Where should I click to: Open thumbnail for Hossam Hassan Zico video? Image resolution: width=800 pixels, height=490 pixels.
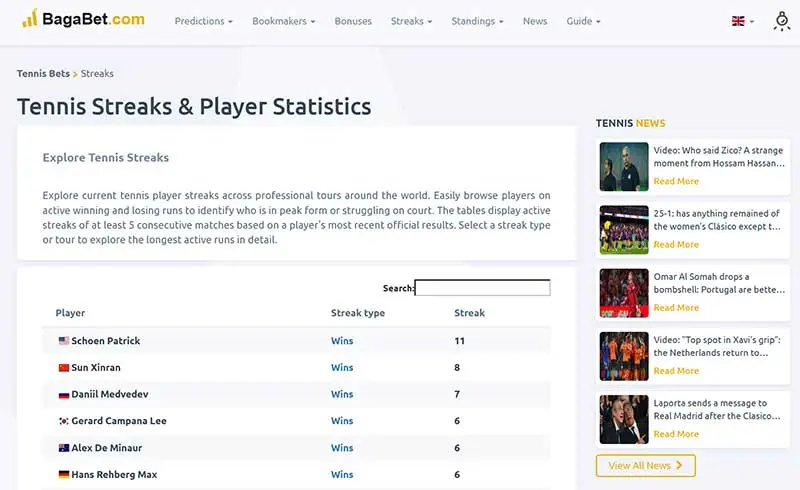624,166
